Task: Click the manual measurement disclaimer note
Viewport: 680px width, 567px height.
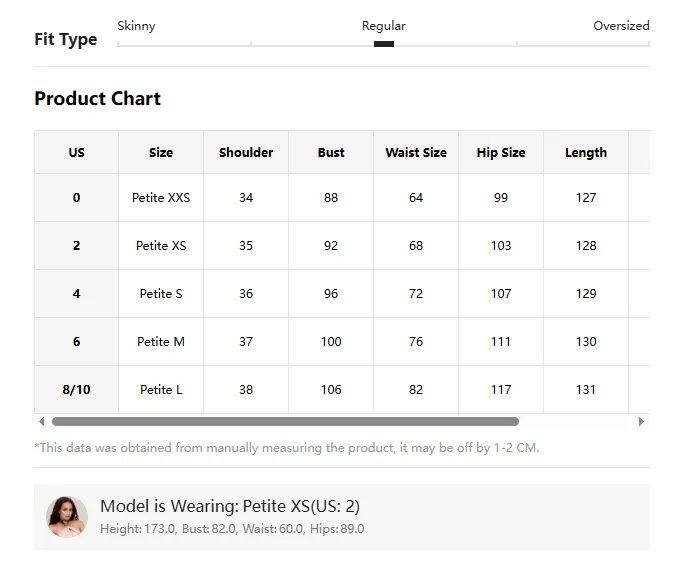Action: click(287, 447)
